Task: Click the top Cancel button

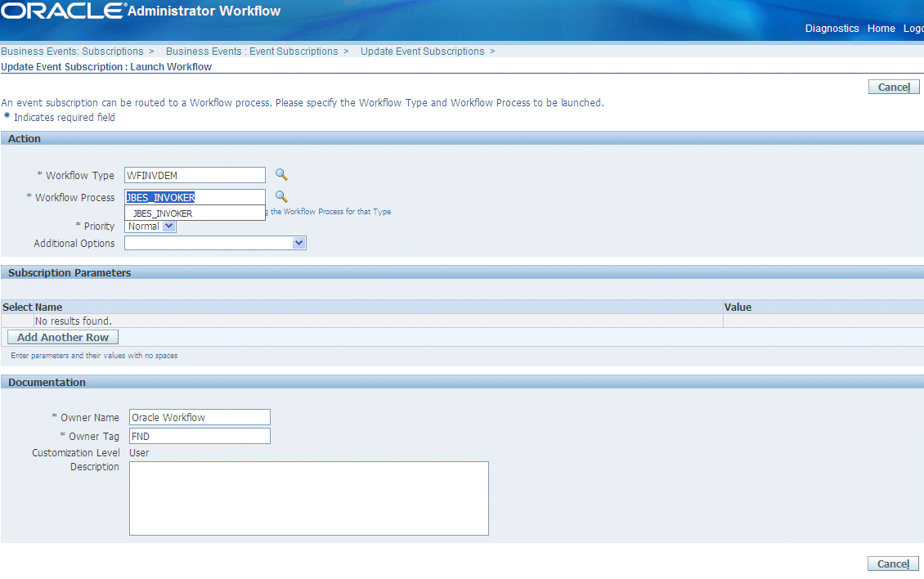Action: pyautogui.click(x=894, y=88)
